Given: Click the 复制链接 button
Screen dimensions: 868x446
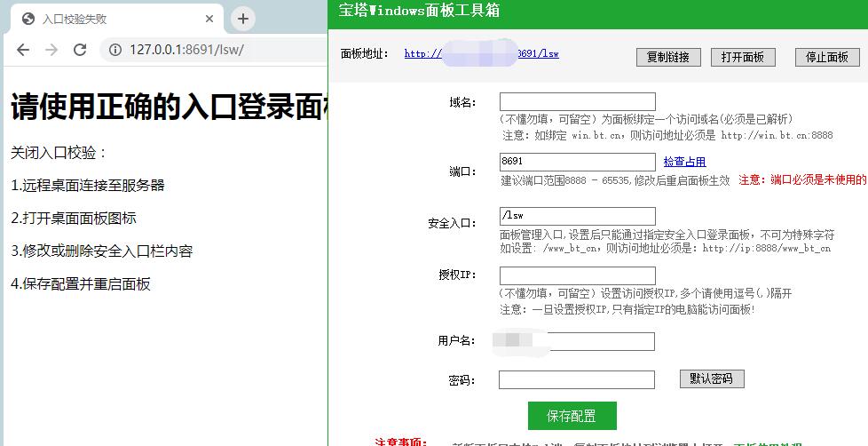Looking at the screenshot, I should [x=668, y=57].
